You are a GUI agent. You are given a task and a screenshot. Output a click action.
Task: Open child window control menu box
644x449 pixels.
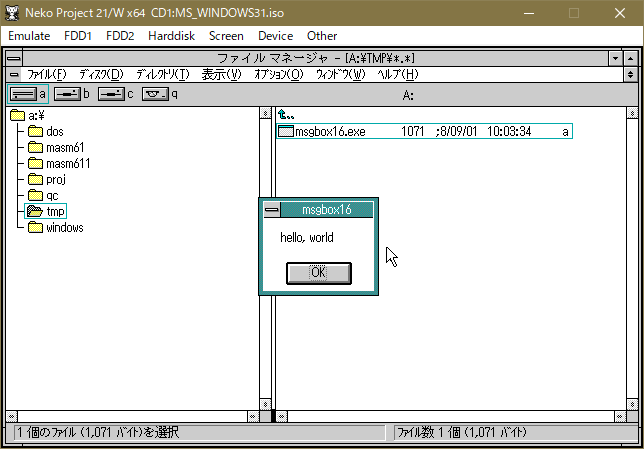point(14,75)
